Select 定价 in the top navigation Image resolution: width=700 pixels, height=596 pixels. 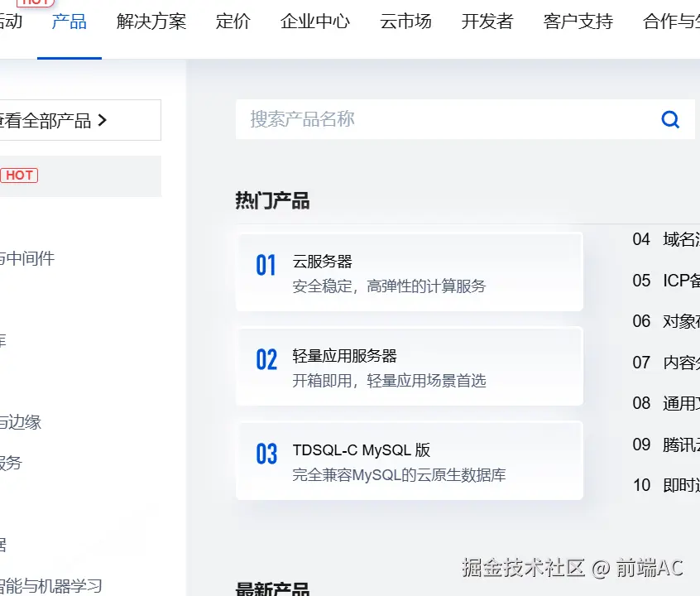pos(233,22)
